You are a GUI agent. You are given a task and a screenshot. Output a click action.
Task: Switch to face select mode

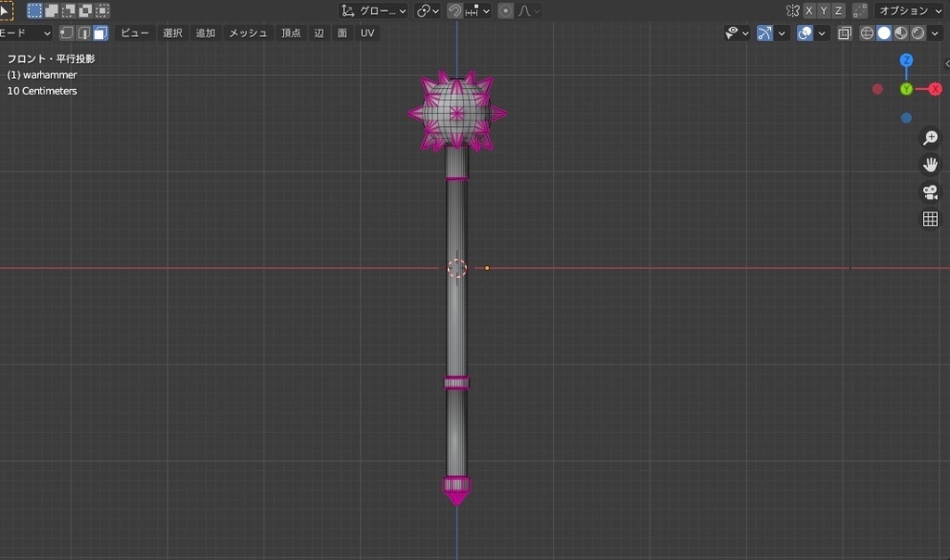point(100,32)
